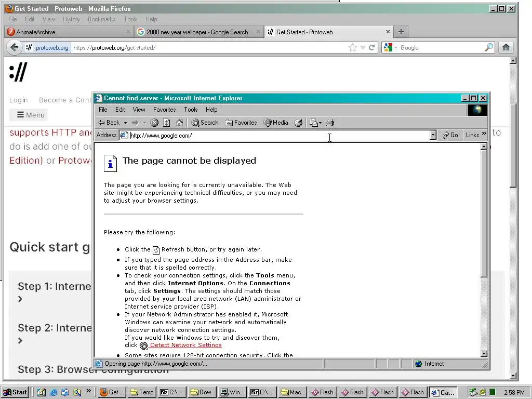This screenshot has width=532, height=399.
Task: Open the IE Edit menu
Action: pos(120,110)
